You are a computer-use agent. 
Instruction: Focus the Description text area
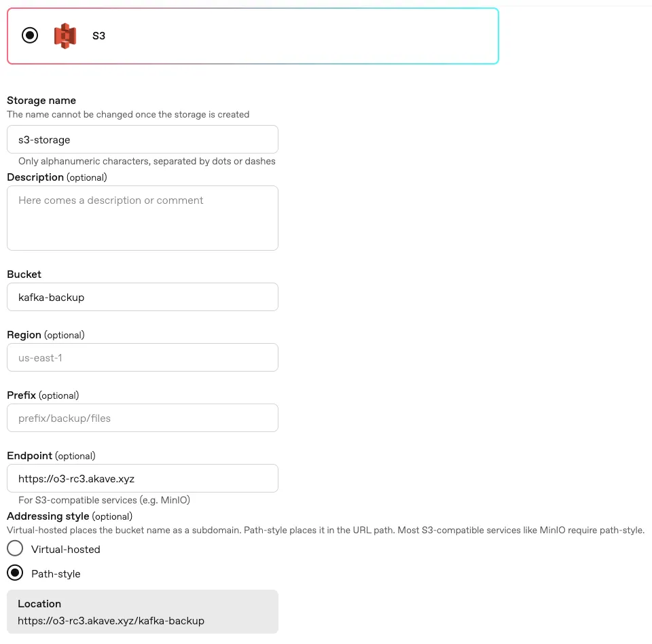click(x=142, y=217)
